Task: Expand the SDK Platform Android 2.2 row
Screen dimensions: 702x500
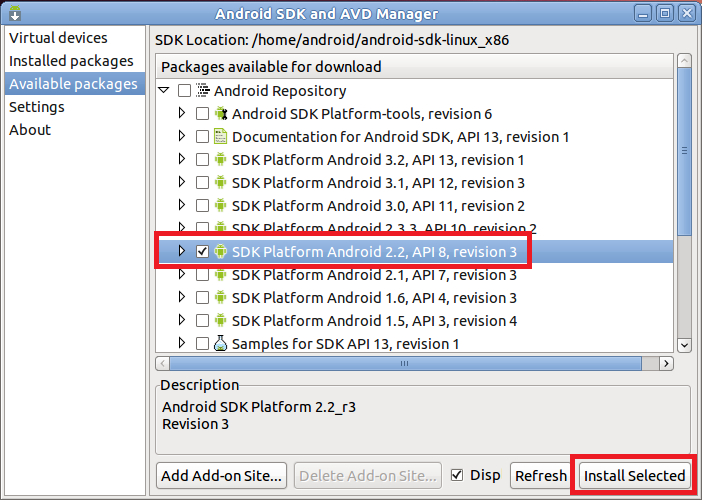Action: click(182, 251)
